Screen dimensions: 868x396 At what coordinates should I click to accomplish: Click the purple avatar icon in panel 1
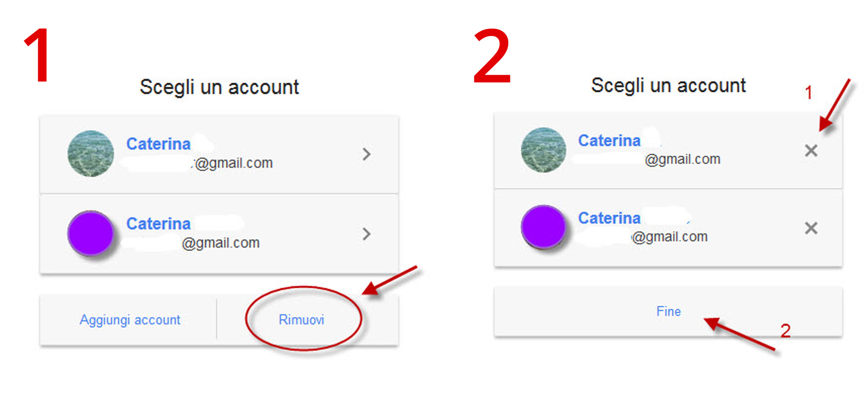(x=90, y=233)
